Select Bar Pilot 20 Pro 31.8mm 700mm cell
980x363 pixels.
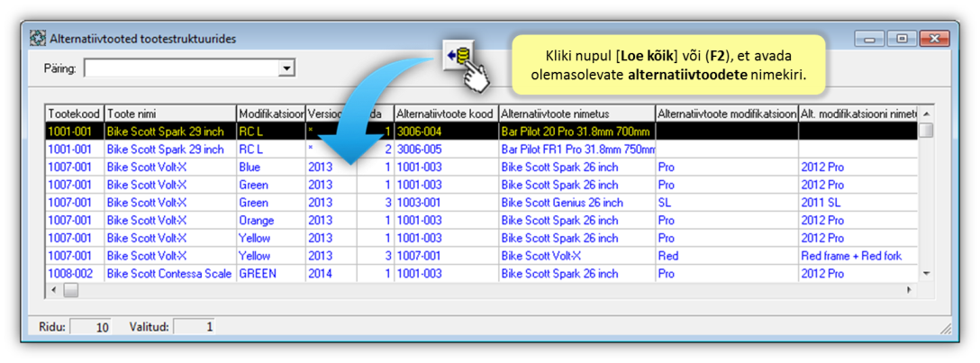[576, 132]
